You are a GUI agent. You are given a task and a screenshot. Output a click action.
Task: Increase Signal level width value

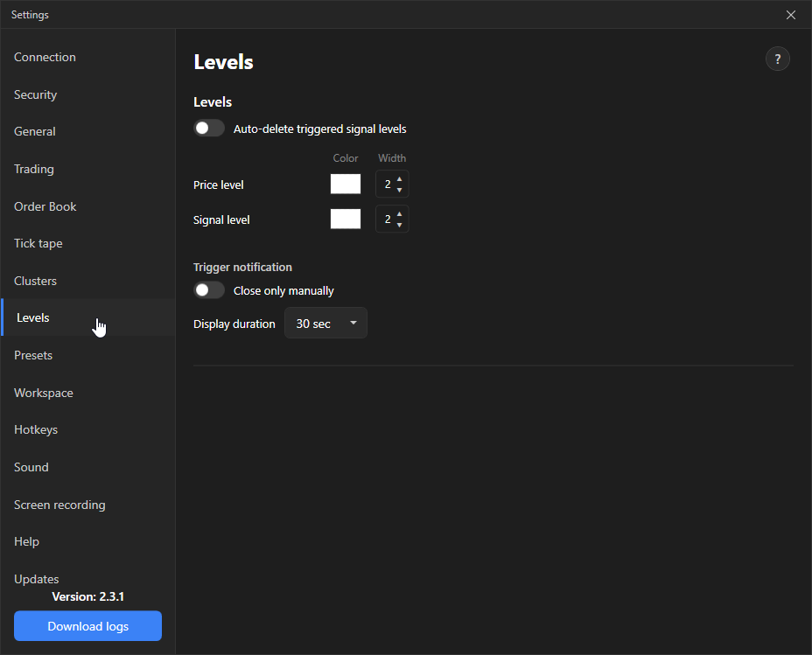(399, 213)
